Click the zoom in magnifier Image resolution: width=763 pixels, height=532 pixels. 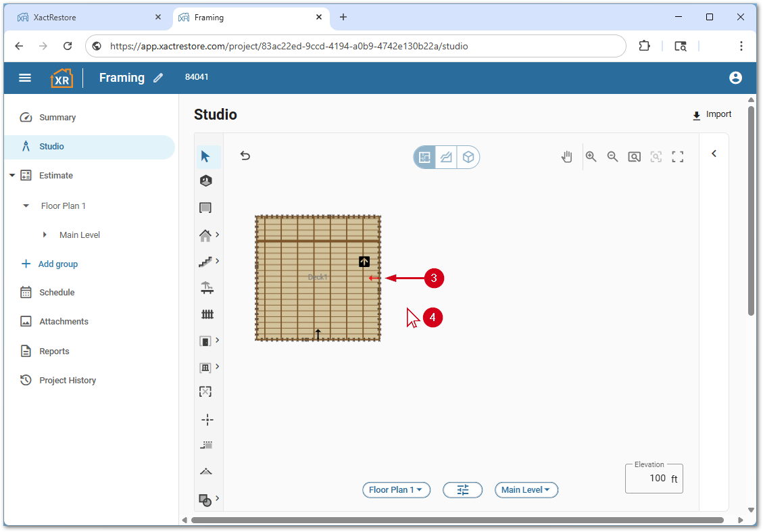click(591, 157)
